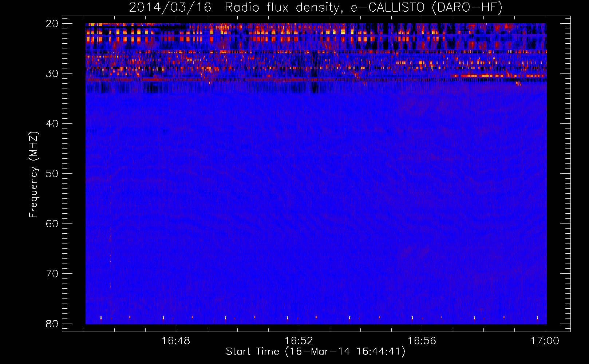Click the 80 frequency tick label
The height and width of the screenshot is (364, 589).
coord(52,324)
